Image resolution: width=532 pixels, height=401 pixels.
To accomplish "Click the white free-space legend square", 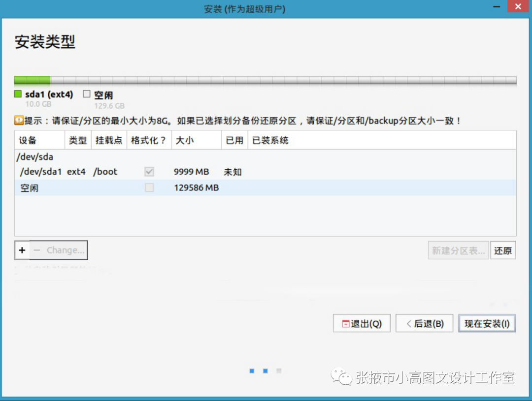I will tap(87, 94).
